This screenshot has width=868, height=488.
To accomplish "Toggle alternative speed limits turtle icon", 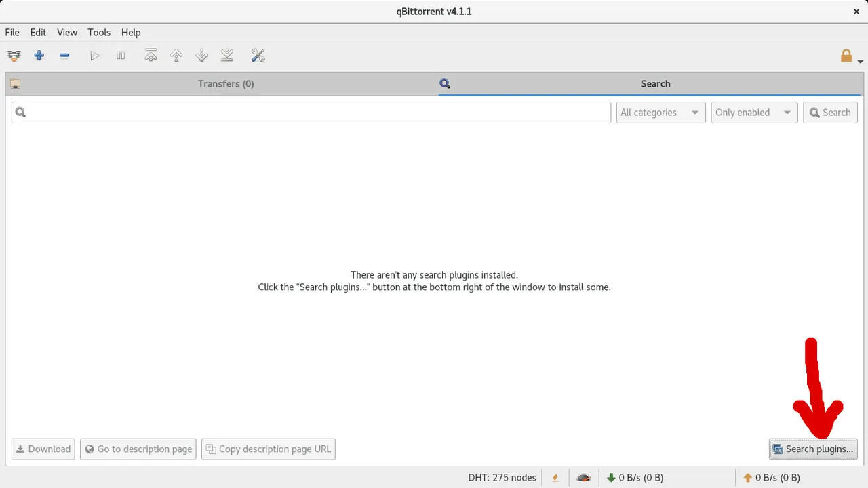I will point(583,477).
